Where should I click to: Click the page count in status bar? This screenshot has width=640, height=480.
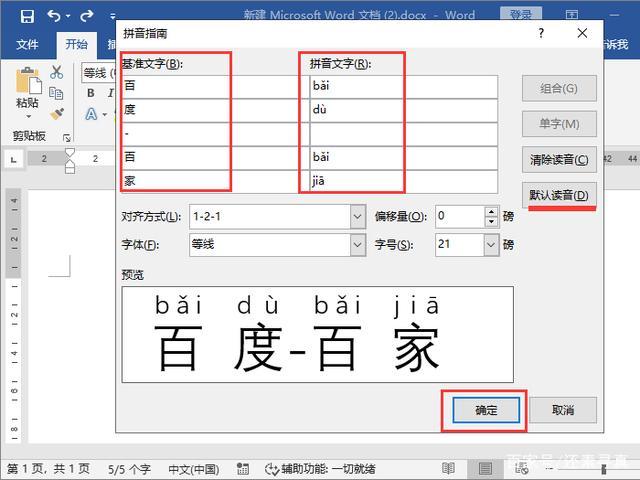click(48, 469)
